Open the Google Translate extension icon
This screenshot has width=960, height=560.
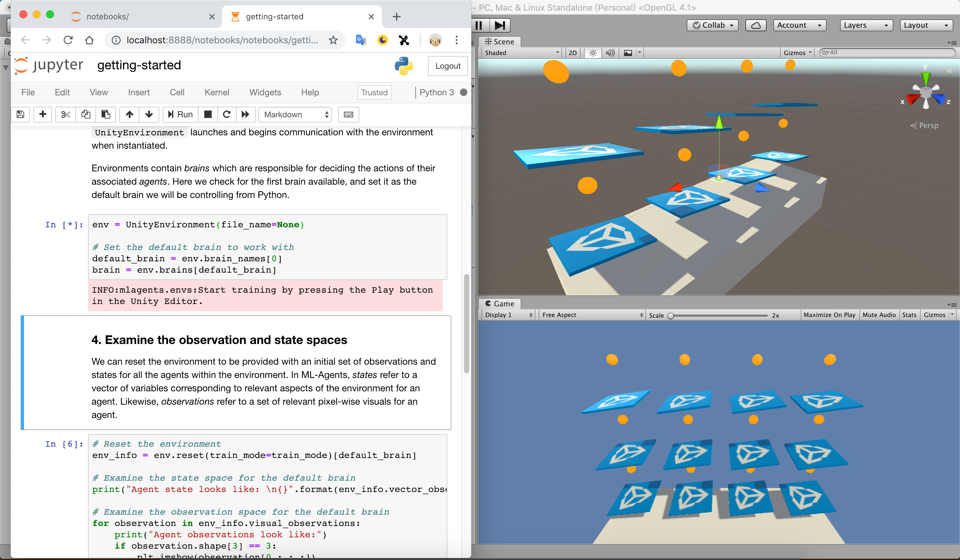361,40
